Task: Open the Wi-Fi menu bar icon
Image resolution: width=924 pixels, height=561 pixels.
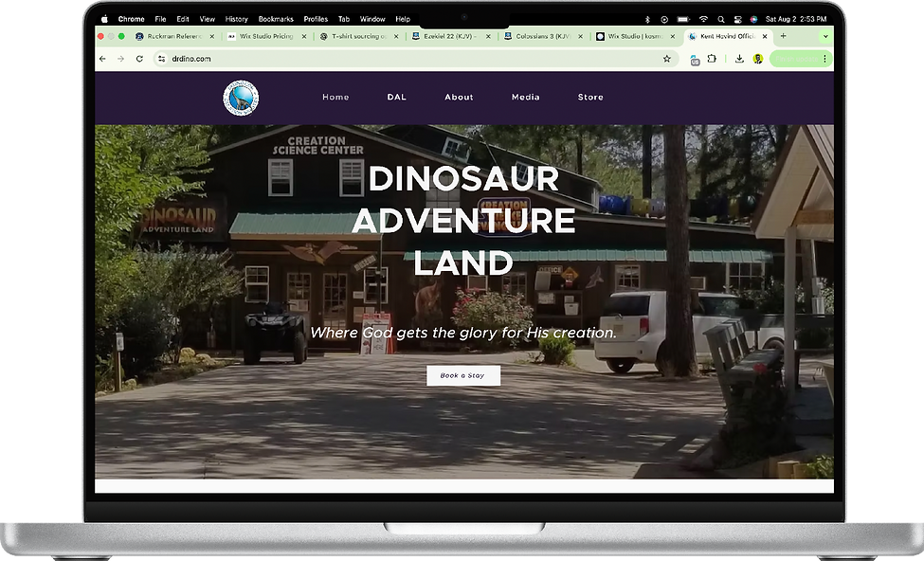Action: (x=703, y=19)
